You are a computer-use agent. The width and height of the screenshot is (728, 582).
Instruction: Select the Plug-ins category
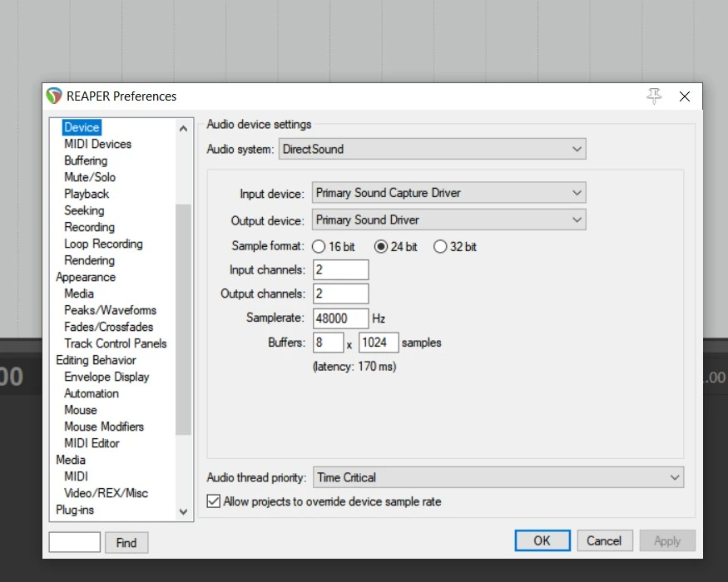coord(75,510)
